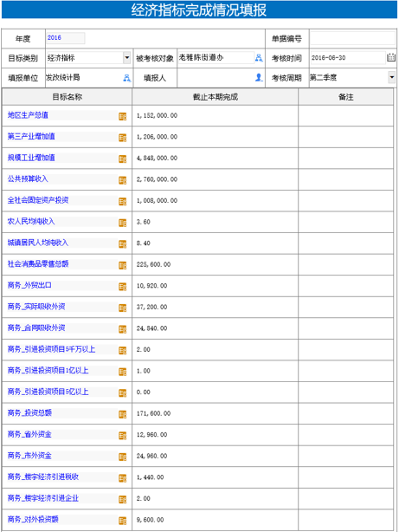Open the 社会消费品零售总额 link
The image size is (399, 532).
click(x=38, y=264)
